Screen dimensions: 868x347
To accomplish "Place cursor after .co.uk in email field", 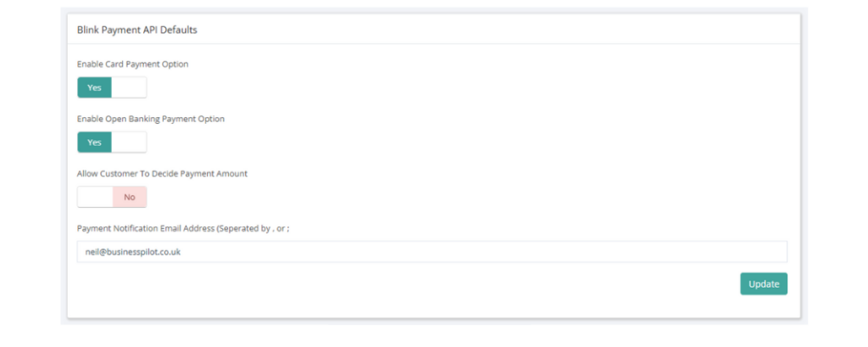I will (181, 252).
